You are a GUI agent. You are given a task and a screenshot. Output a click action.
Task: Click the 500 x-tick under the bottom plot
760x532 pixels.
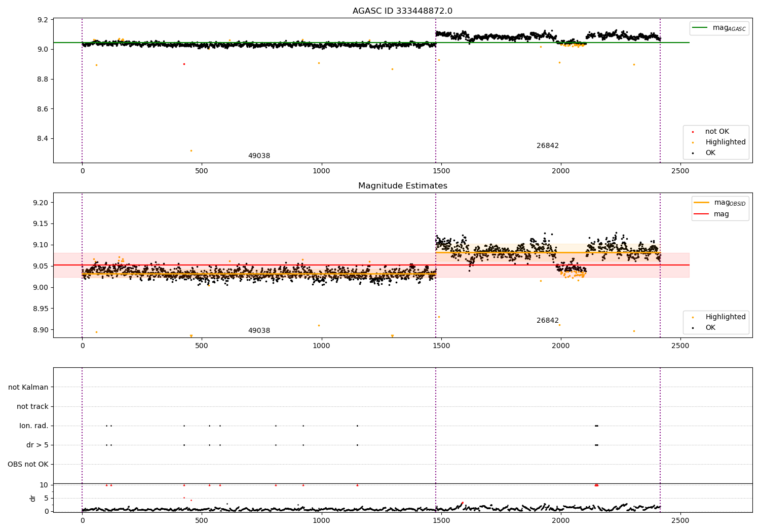coord(202,521)
